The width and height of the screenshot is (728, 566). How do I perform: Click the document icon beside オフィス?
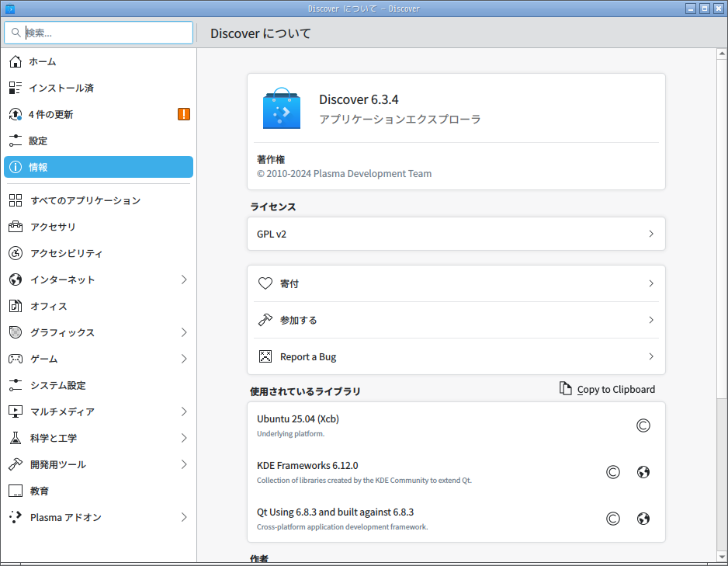tap(16, 306)
